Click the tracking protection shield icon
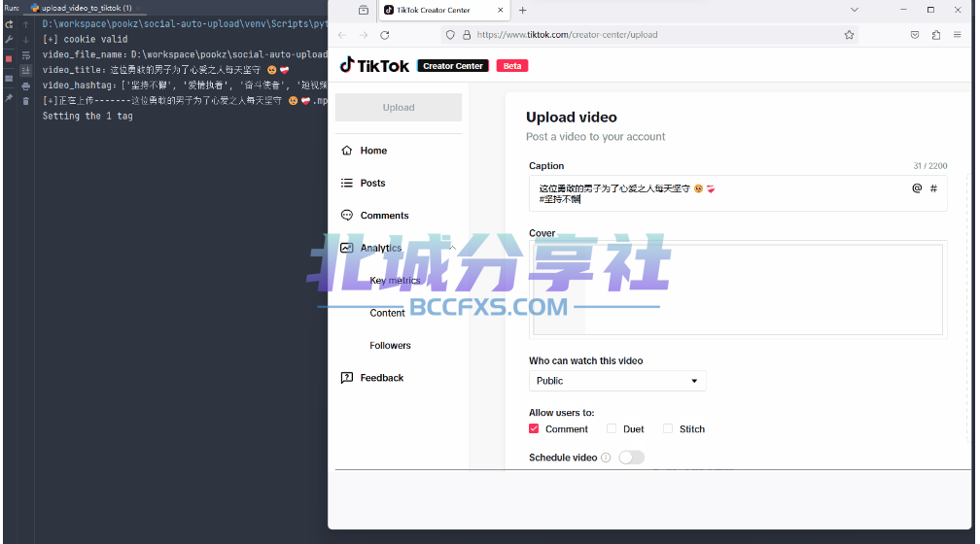Viewport: 980px width, 544px height. point(450,35)
